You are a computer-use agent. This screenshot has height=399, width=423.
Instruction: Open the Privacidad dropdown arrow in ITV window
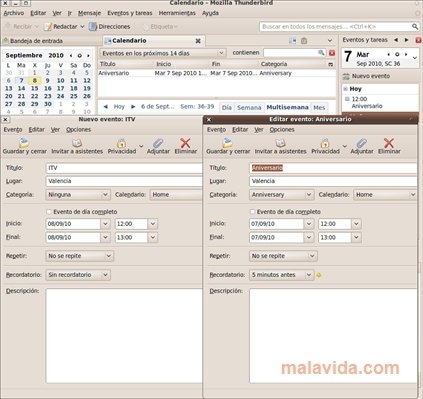141,146
